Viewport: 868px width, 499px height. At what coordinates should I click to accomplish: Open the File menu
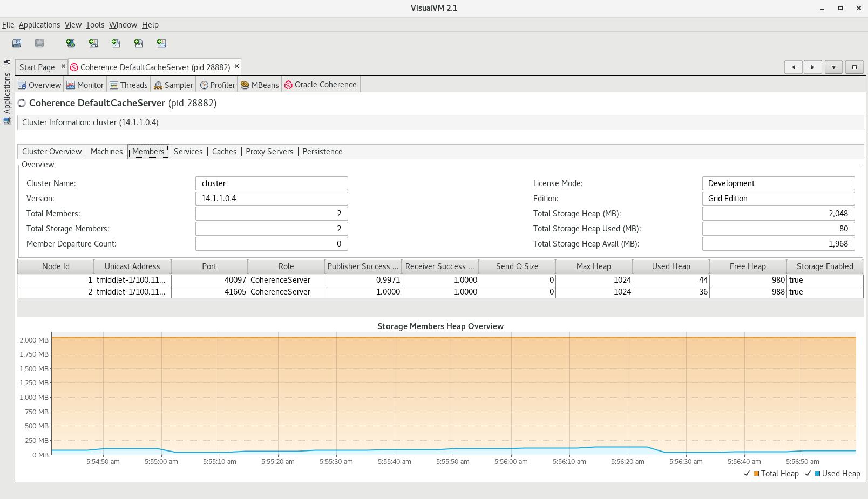pos(8,25)
